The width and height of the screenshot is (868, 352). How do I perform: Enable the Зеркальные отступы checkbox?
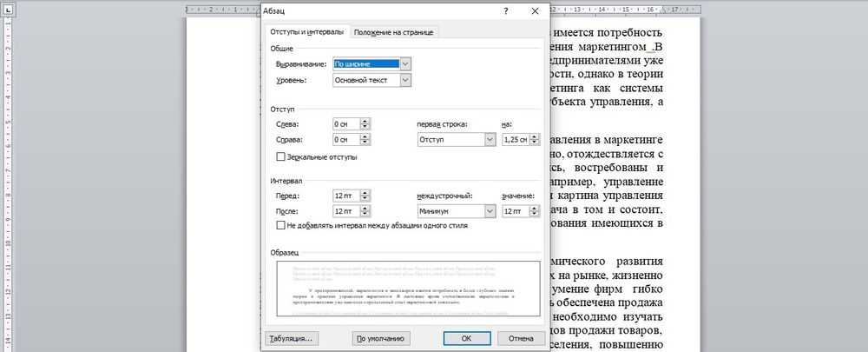[280, 157]
